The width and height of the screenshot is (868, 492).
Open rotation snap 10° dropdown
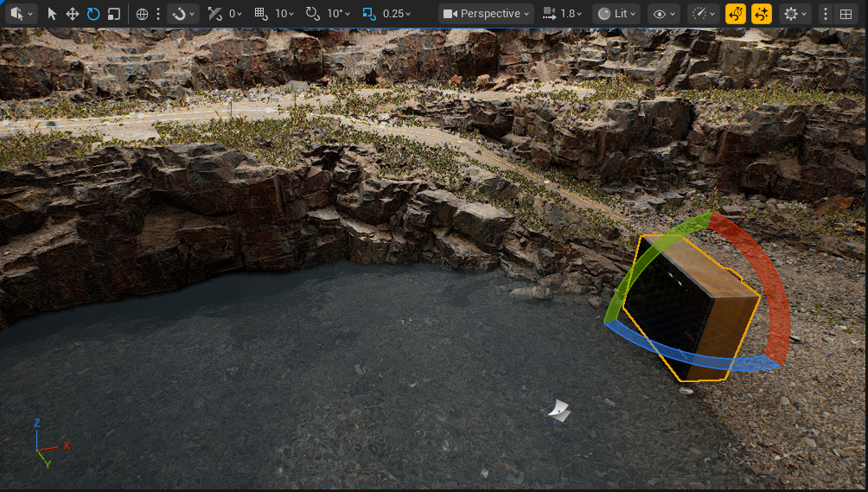(x=338, y=14)
